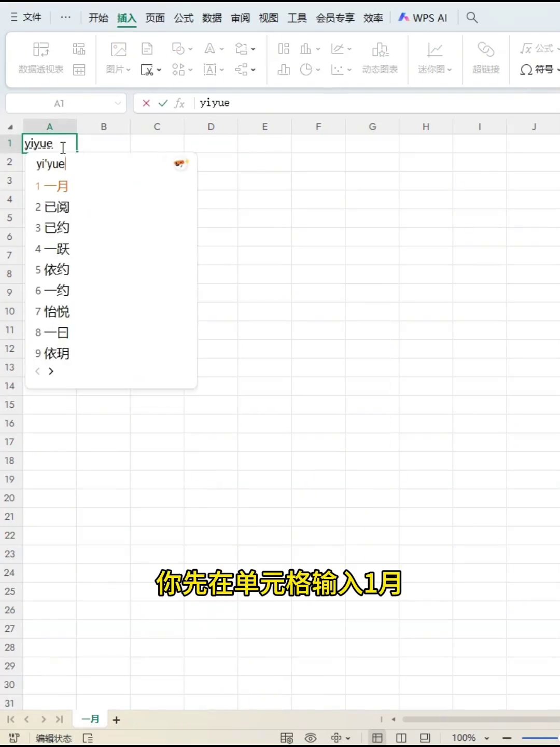Switch to normal view in status bar
This screenshot has width=560, height=747.
(377, 738)
